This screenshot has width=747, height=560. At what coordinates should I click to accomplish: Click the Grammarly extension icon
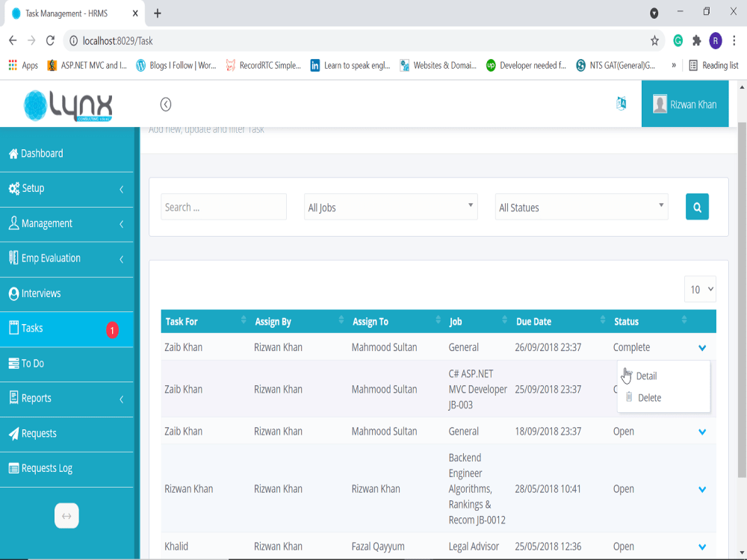[678, 41]
